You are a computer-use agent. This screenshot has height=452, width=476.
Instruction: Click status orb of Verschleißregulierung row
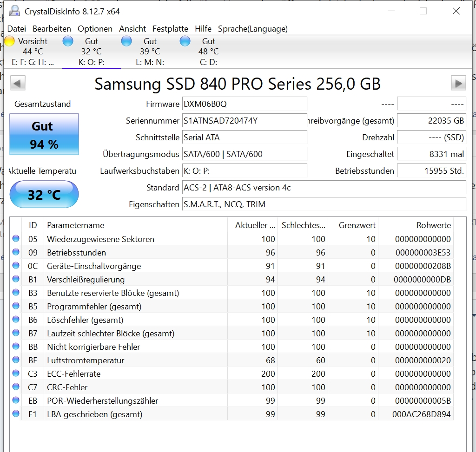[x=16, y=279]
